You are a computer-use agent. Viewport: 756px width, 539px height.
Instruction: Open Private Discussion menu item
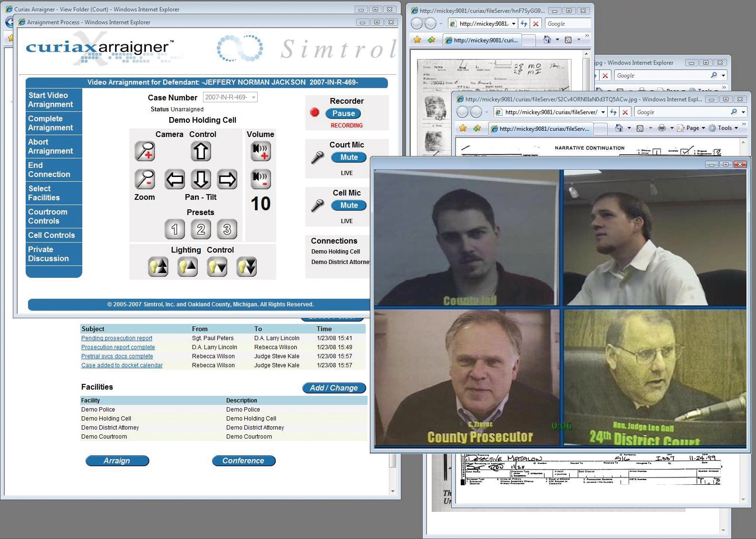click(54, 254)
